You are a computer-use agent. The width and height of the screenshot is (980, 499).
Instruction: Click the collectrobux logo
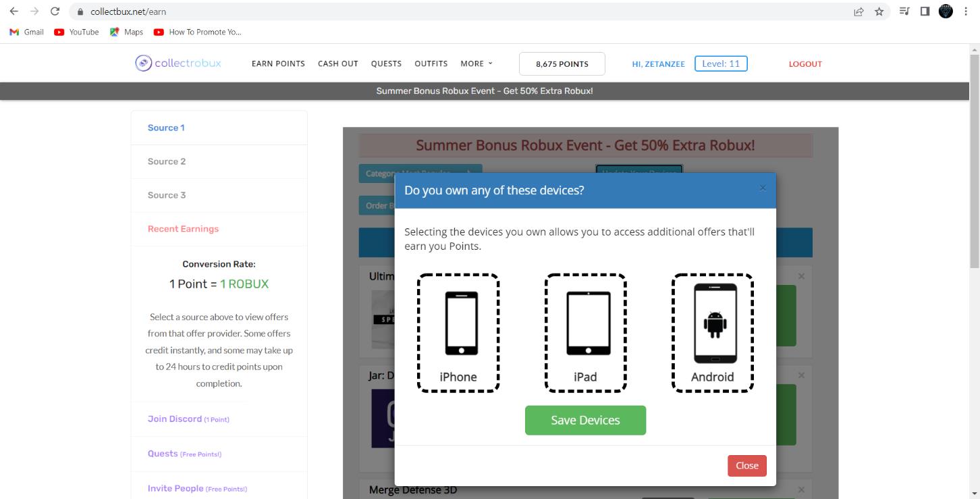pos(178,63)
